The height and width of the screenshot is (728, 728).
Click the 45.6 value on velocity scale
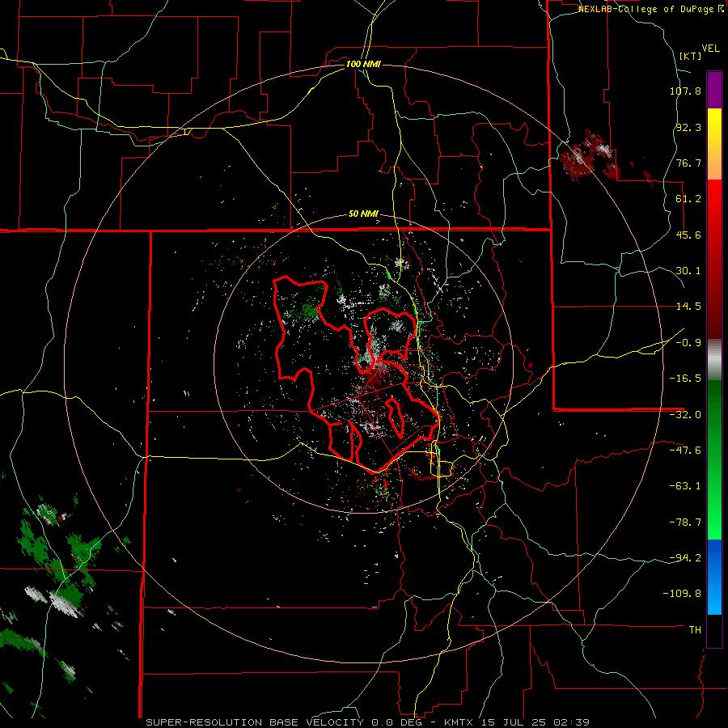688,235
